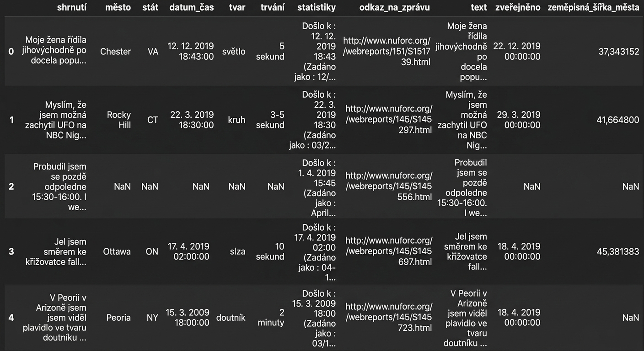Select the zeměpisná_šířka_města column header

coord(593,7)
